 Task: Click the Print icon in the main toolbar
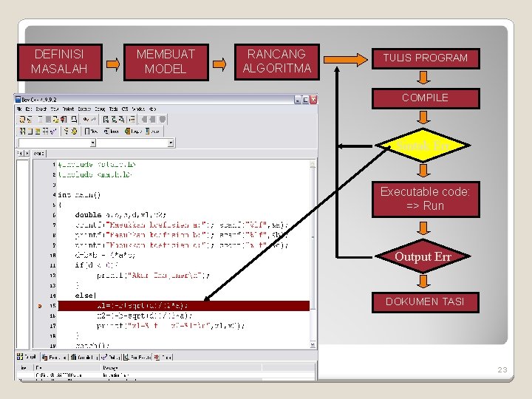74,119
